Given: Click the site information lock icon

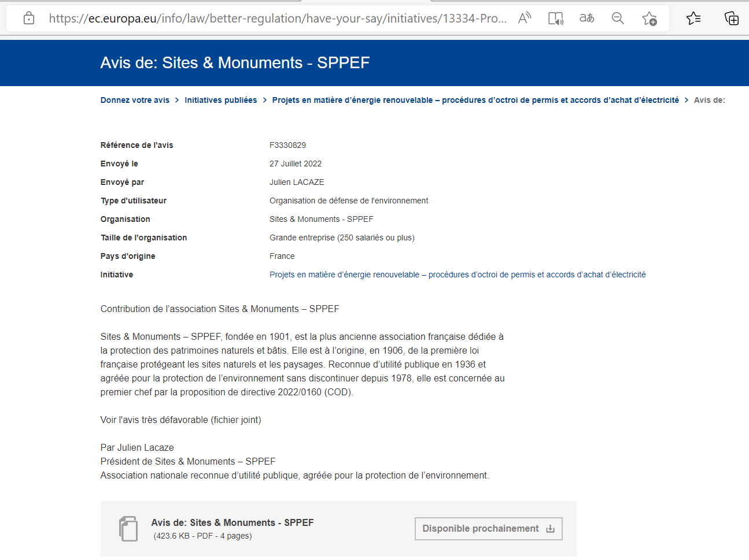Looking at the screenshot, I should (x=29, y=18).
